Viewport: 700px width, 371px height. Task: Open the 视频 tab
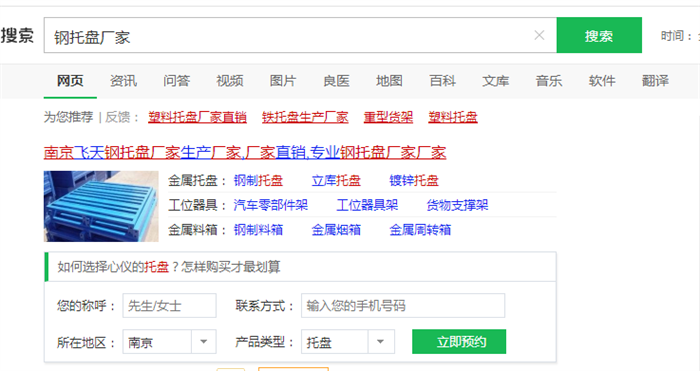[229, 81]
